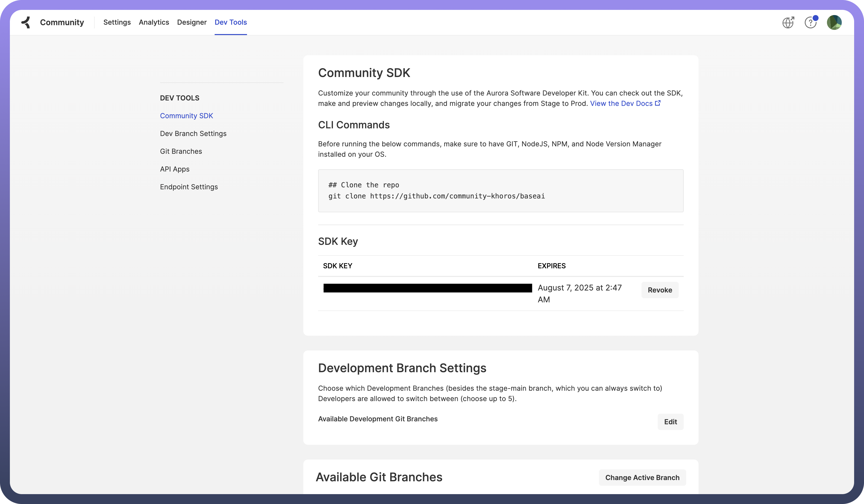Switch to the Analytics tab

point(154,22)
